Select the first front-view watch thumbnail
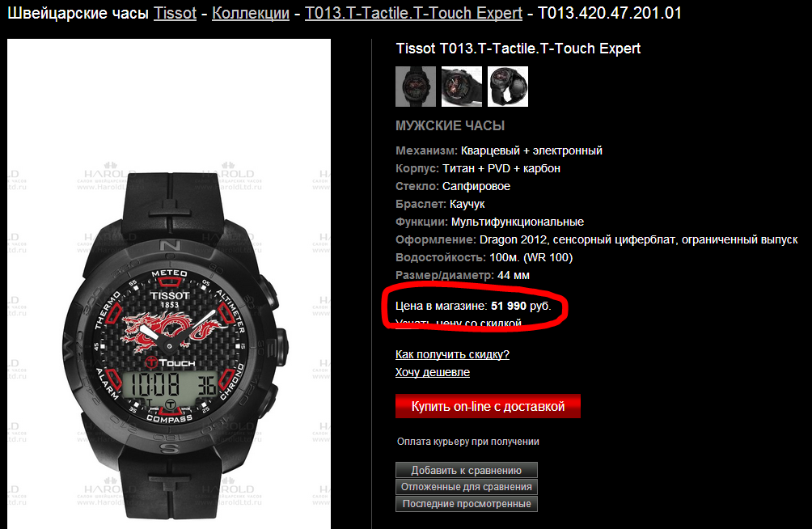 (416, 87)
